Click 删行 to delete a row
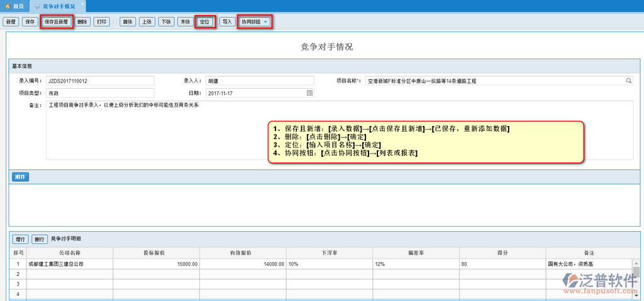 click(40, 239)
